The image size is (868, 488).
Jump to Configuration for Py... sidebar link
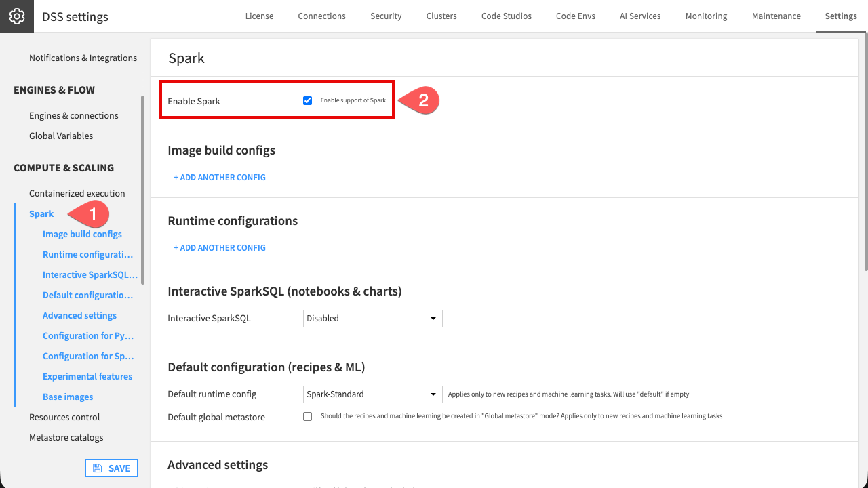pyautogui.click(x=88, y=335)
